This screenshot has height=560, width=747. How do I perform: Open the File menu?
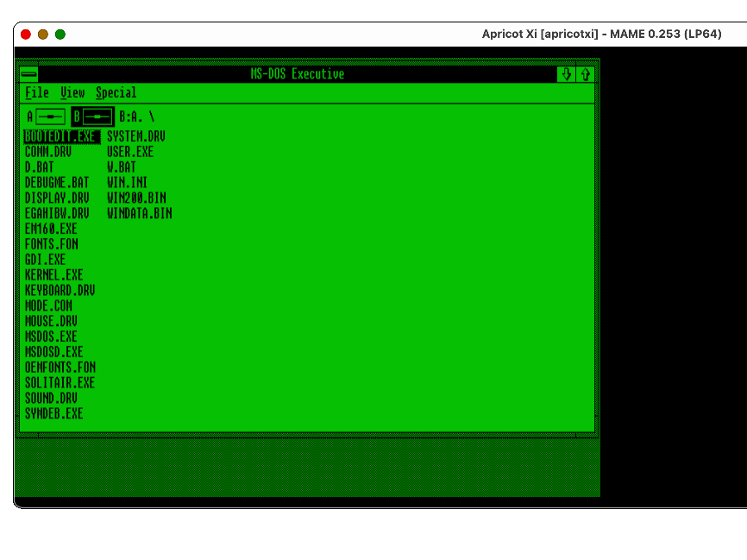[x=36, y=93]
